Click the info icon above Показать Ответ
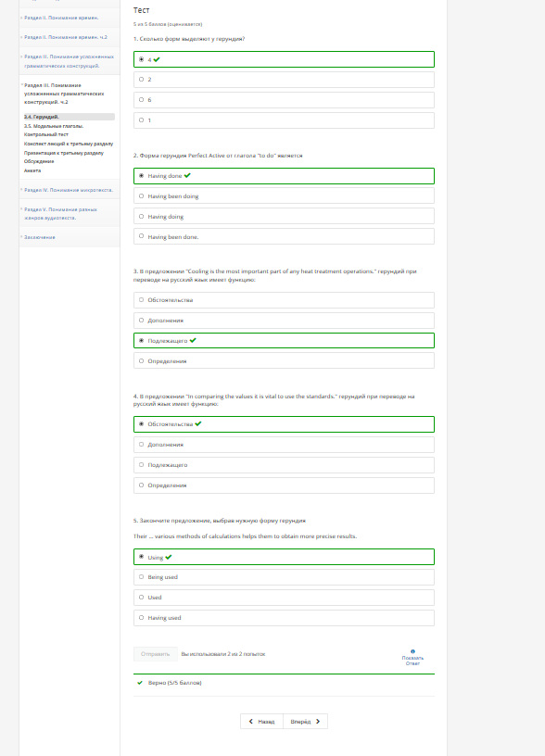This screenshot has height=756, width=545. pos(412,651)
